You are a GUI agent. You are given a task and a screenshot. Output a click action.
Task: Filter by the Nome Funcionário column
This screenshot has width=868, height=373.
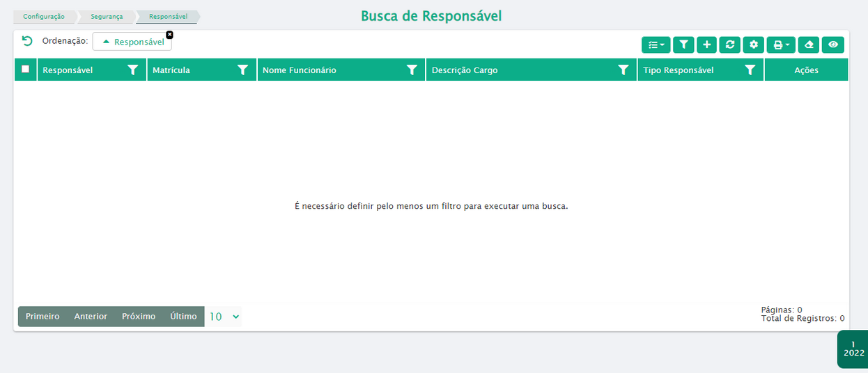(x=412, y=70)
